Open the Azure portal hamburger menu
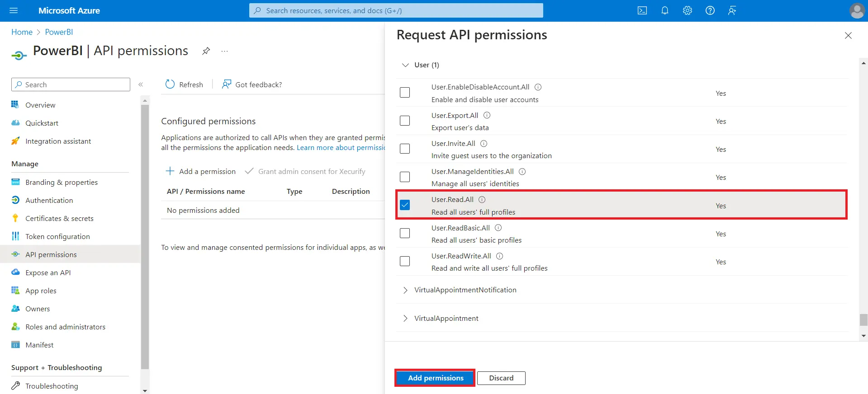This screenshot has height=394, width=868. [x=14, y=10]
